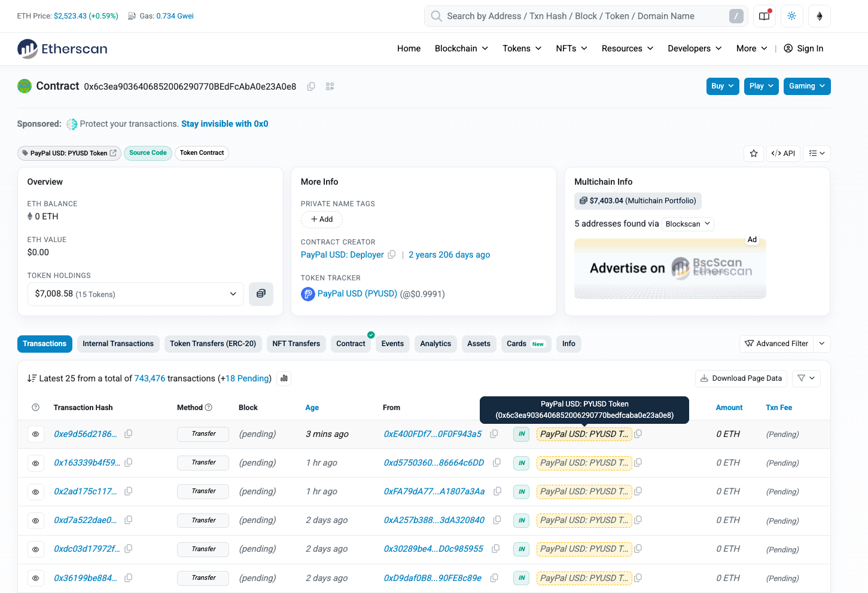Add a private name tag
This screenshot has height=593, width=868.
(x=322, y=219)
